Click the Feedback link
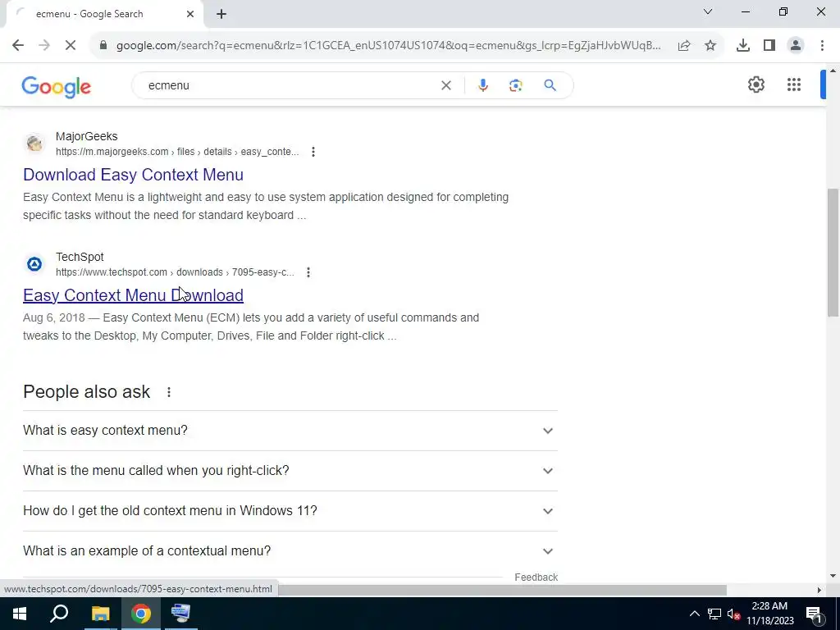Viewport: 840px width, 630px height. pos(536,577)
